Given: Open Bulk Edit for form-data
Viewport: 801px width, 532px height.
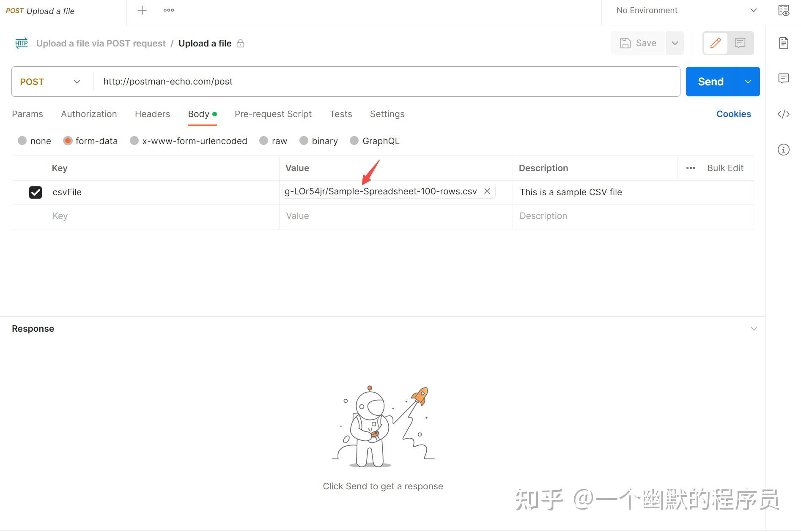Looking at the screenshot, I should (725, 168).
